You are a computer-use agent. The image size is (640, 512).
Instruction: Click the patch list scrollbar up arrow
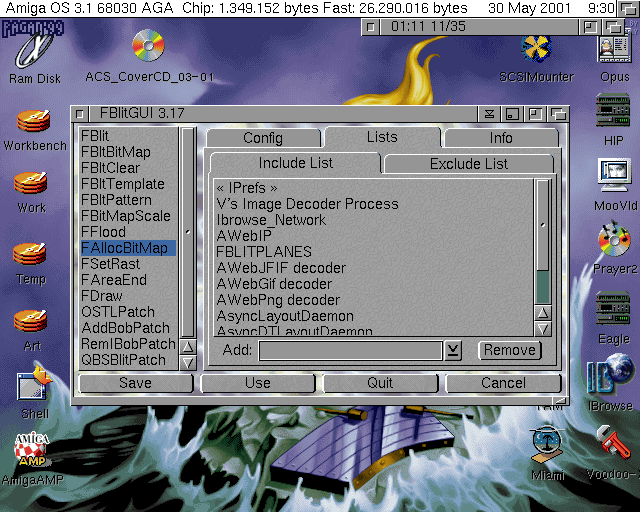click(x=188, y=347)
